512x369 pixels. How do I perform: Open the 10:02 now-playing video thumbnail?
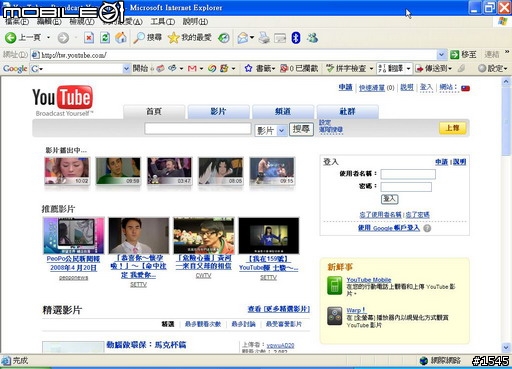(67, 171)
